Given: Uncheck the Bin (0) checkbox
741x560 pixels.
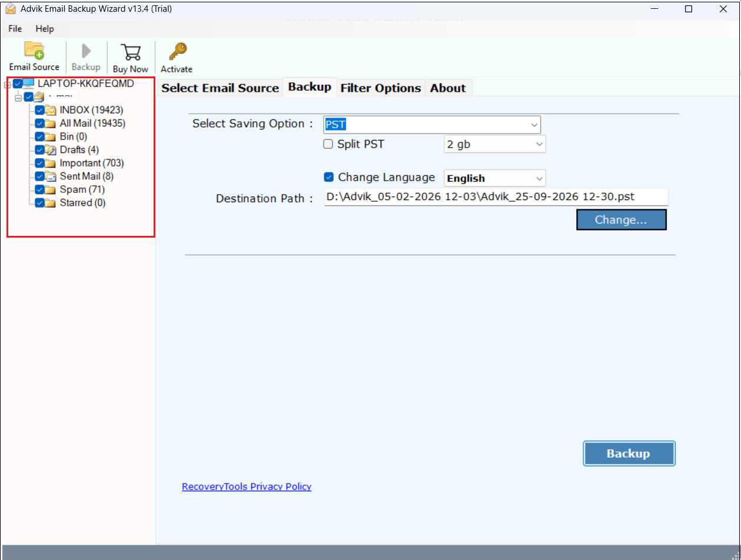Looking at the screenshot, I should coord(39,136).
